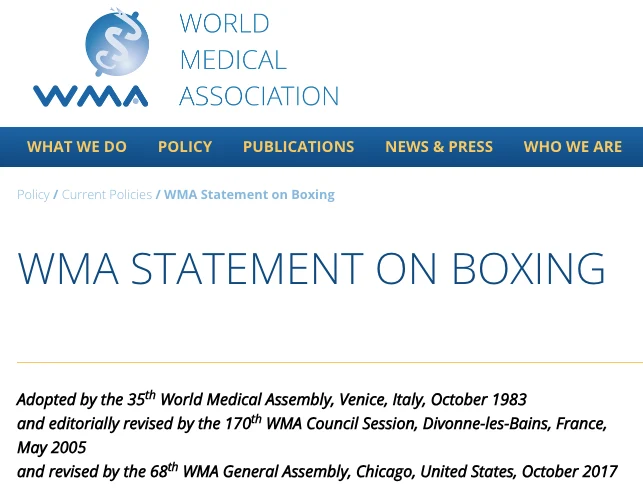This screenshot has width=643, height=501.
Task: Click the World Medical Association title text
Action: [x=258, y=60]
